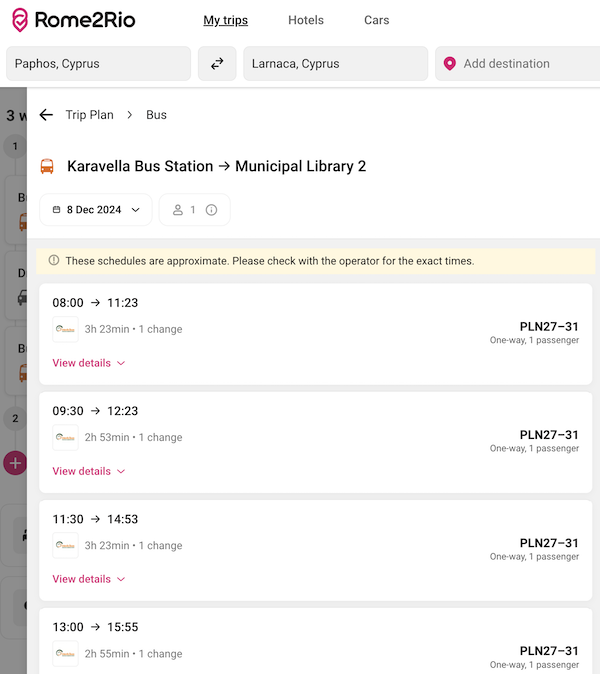Viewport: 600px width, 674px height.
Task: Click Trip Plan breadcrumb link
Action: pos(89,115)
